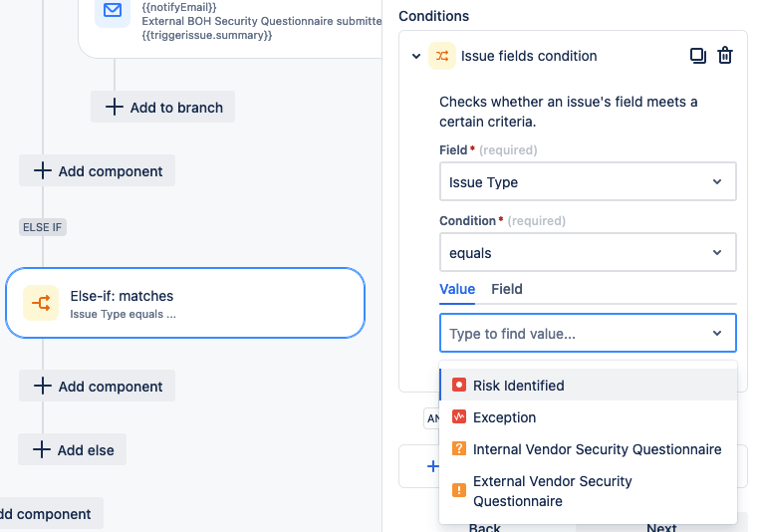Switch to the Field tab
This screenshot has height=532, width=757.
pos(507,289)
